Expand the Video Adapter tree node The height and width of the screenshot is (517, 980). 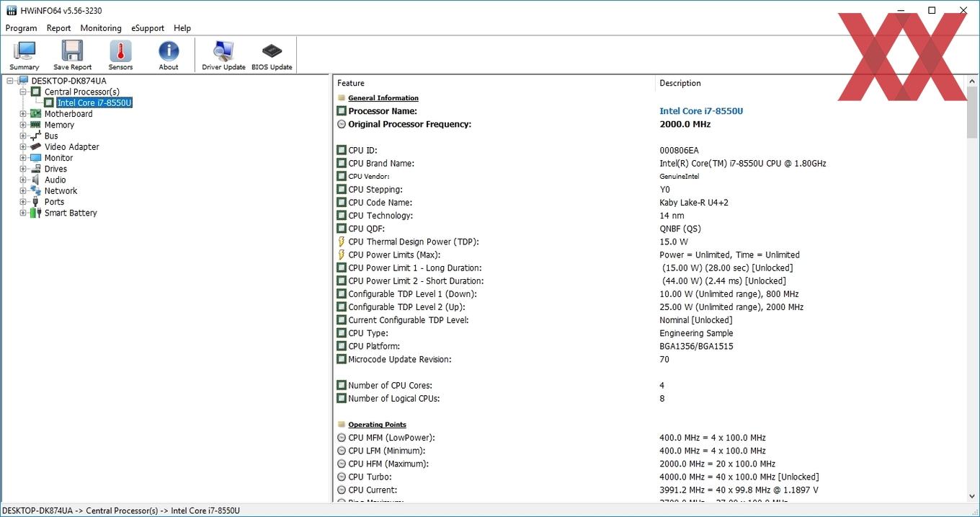coord(23,146)
